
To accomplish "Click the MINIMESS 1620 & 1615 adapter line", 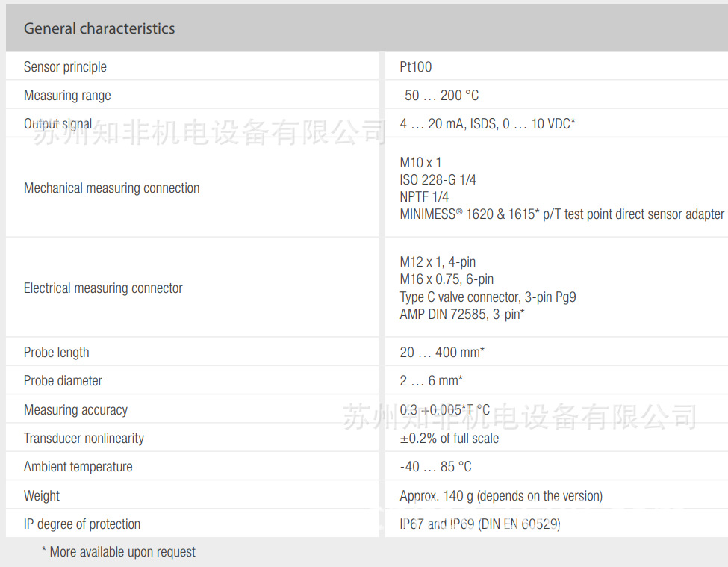I will 561,214.
